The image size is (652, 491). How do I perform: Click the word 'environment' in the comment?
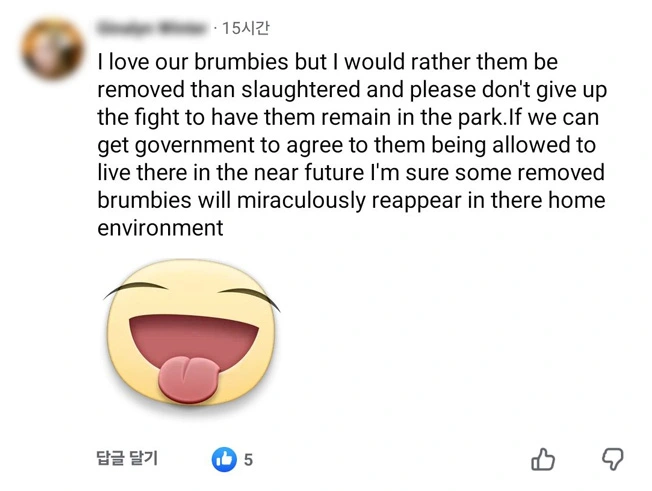(160, 227)
